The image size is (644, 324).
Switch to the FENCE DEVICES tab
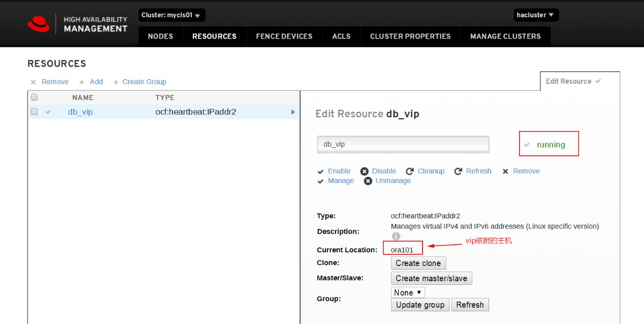[284, 36]
